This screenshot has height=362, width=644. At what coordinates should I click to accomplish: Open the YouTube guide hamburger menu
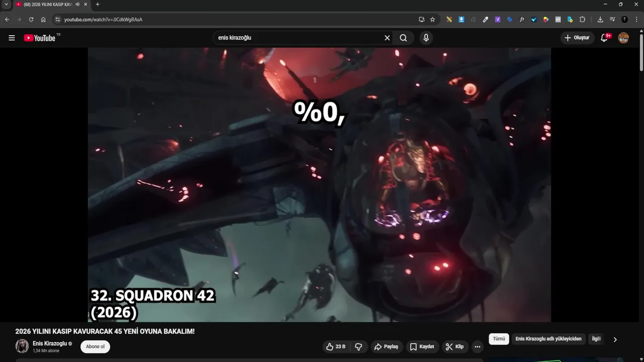[12, 38]
